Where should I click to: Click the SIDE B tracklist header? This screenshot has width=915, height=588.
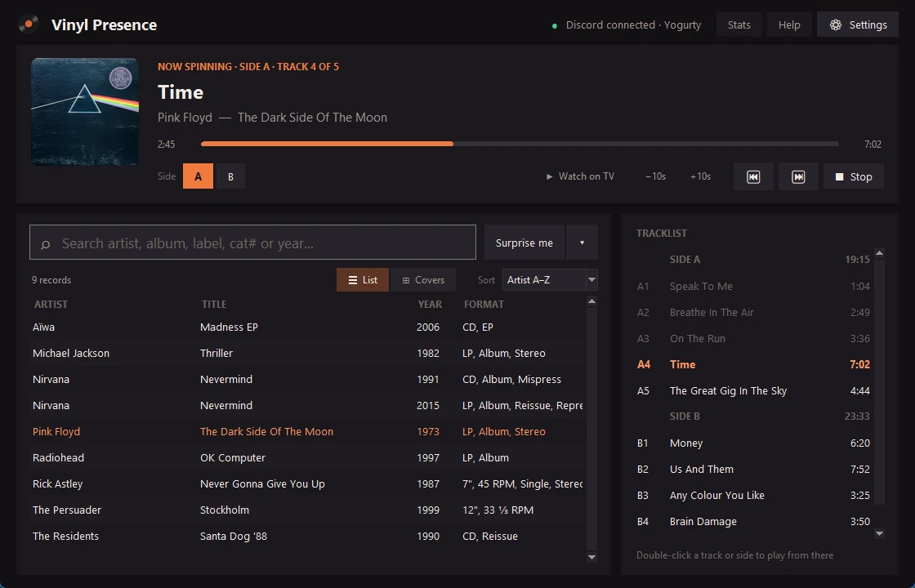(753, 416)
